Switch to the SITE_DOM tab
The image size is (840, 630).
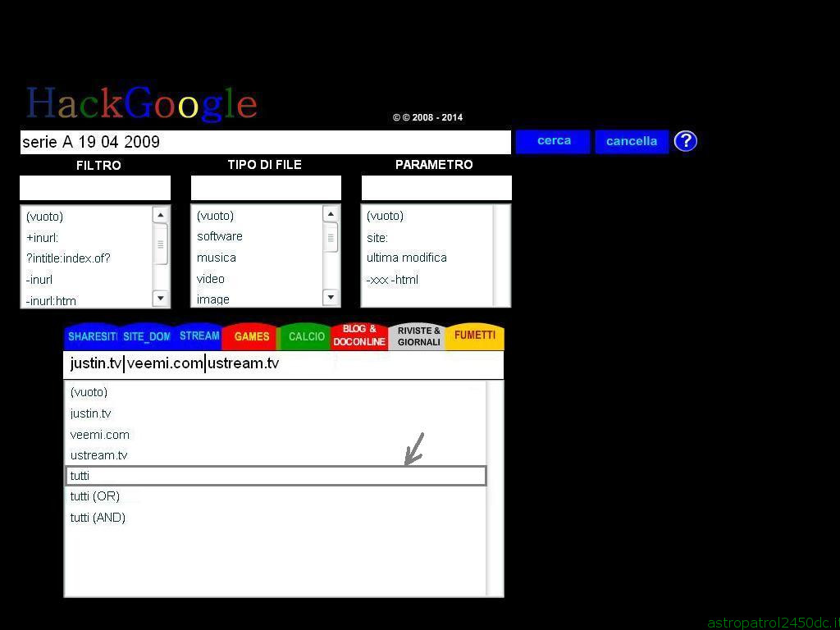(x=147, y=336)
